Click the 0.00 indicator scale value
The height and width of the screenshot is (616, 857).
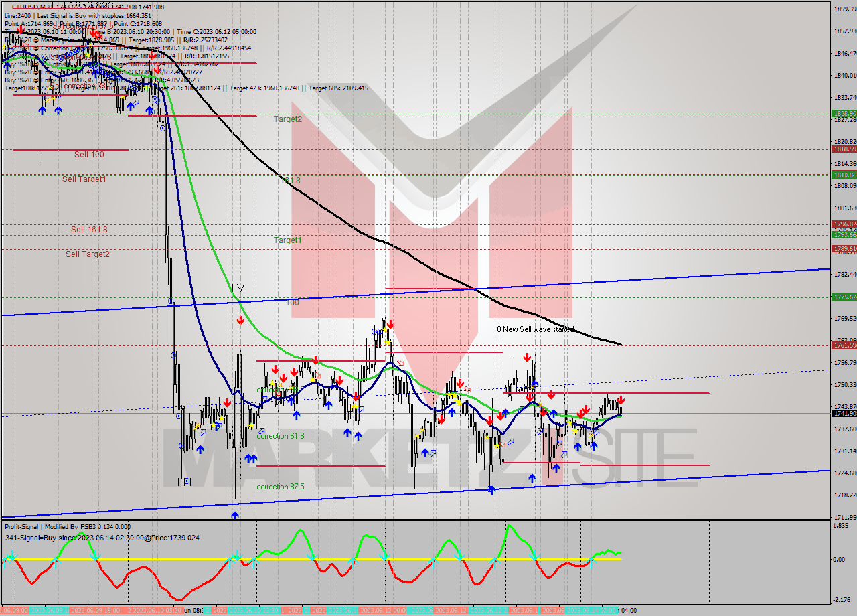(x=840, y=559)
